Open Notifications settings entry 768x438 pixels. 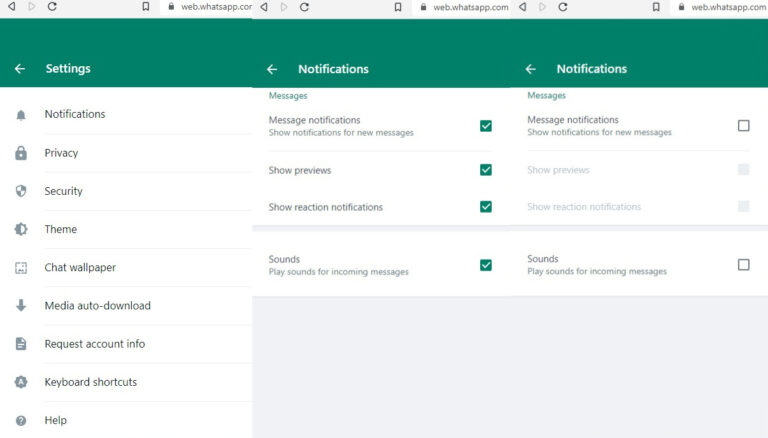coord(126,115)
